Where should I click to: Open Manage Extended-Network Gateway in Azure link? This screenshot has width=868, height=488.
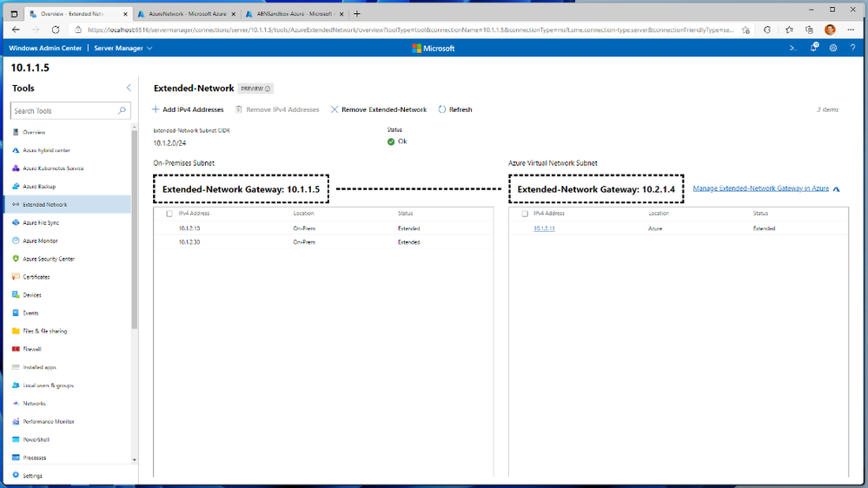tap(760, 188)
